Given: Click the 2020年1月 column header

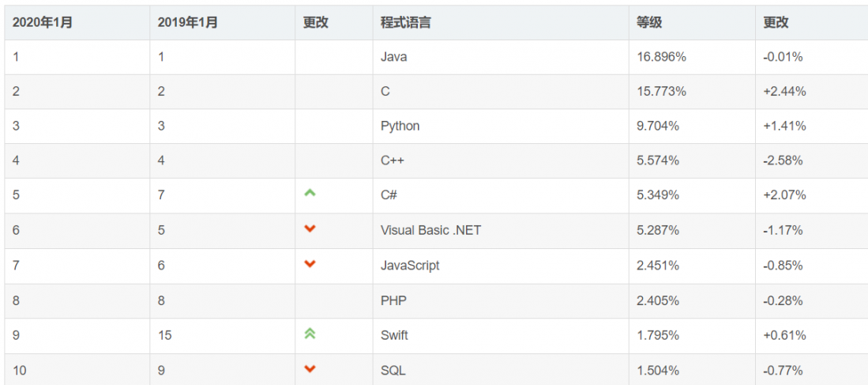Looking at the screenshot, I should (43, 22).
